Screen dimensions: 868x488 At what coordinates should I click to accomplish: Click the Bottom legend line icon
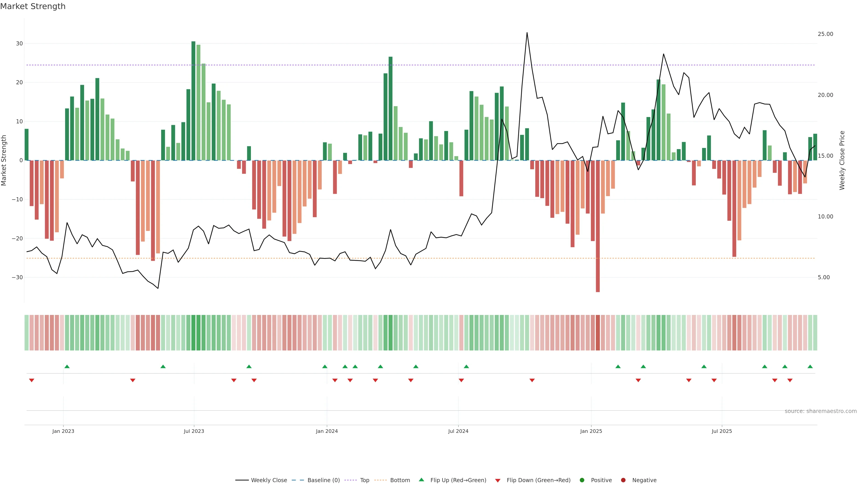click(x=380, y=480)
